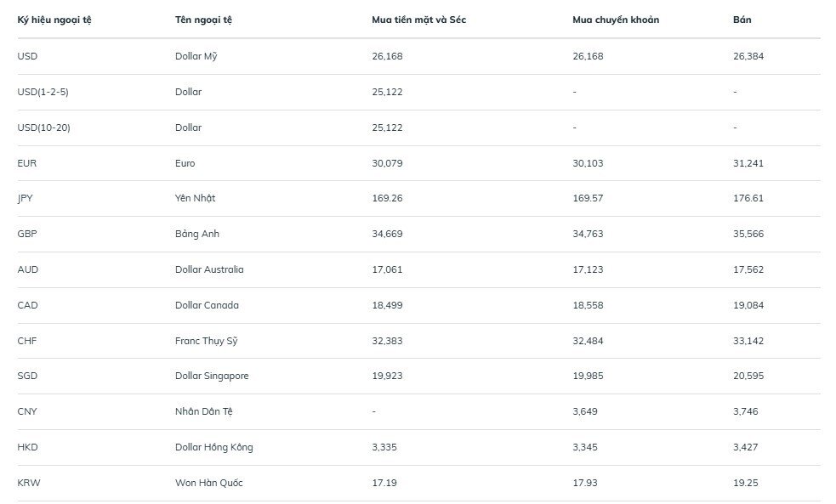Image resolution: width=836 pixels, height=504 pixels.
Task: Click the "Ký hiệu ngoại tệ" column header
Action: [54, 20]
